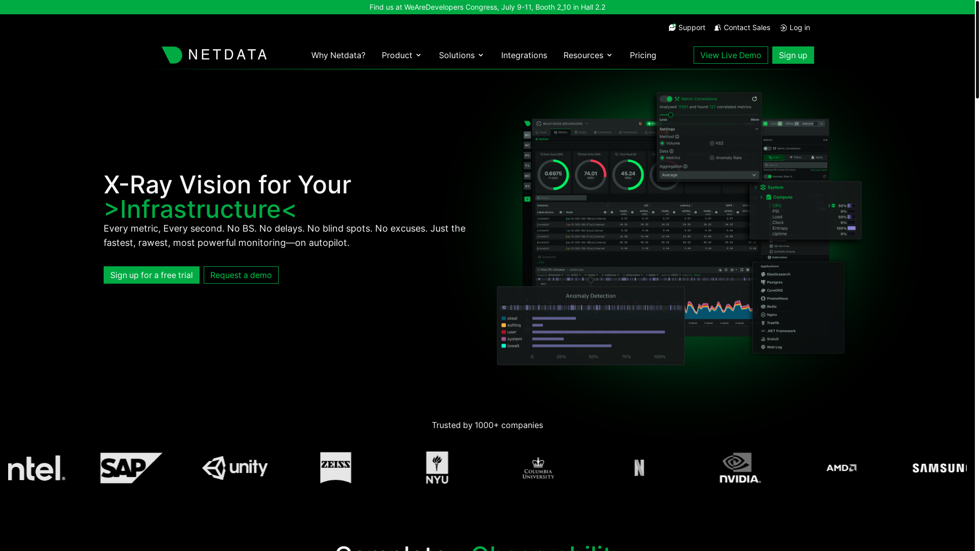Expand the Resources dropdown menu
Screen dimensions: 980x551
pos(588,55)
